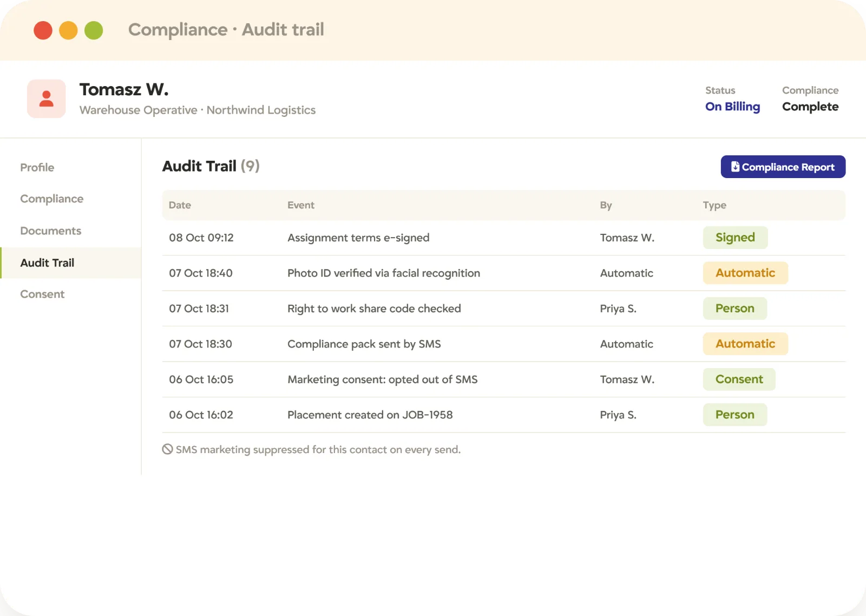Click 'Priya S.' on Placement created row
The width and height of the screenshot is (866, 616).
[x=618, y=415]
